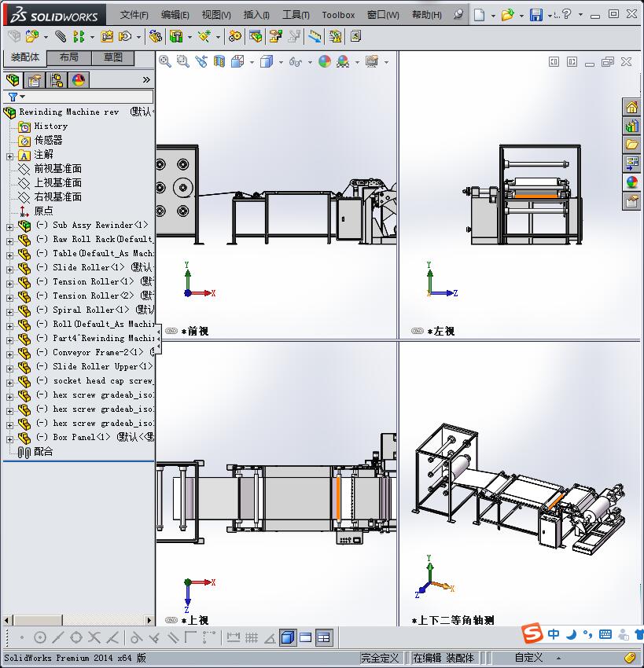Viewport: 644px width, 668px height.
Task: Click the Linear Component Pattern icon
Action: pos(79,37)
